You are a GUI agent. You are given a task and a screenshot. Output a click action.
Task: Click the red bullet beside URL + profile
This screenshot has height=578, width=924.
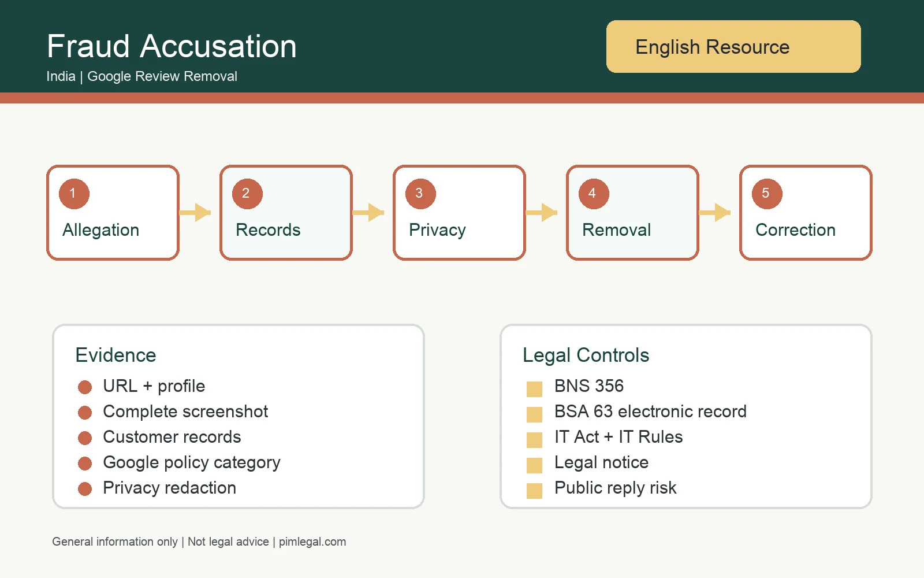(85, 387)
